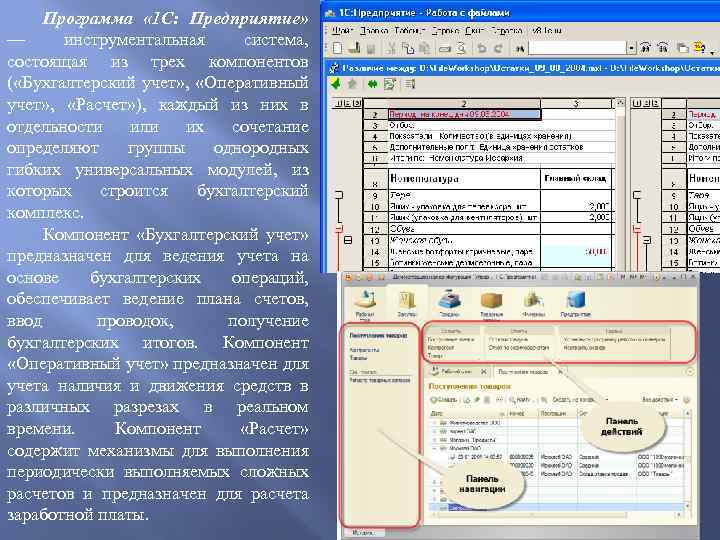Viewport: 720px width, 540px height.
Task: Click the Print icon in the toolbar
Action: [445, 48]
